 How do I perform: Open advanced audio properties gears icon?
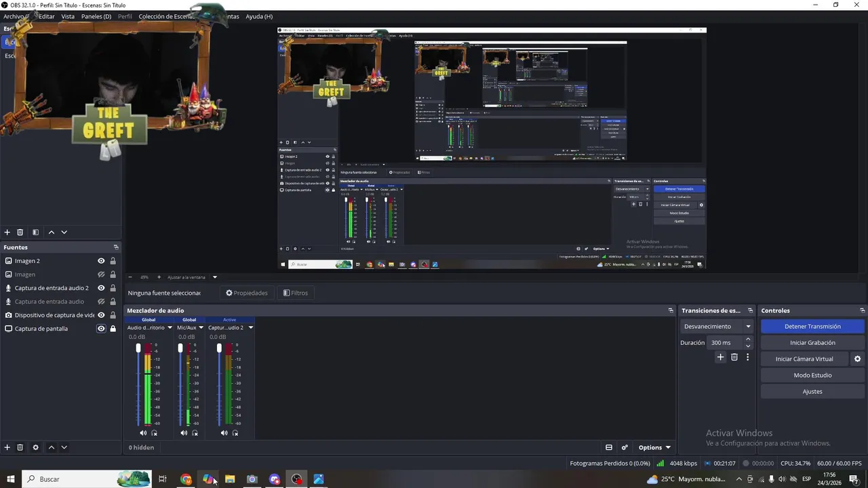(625, 447)
